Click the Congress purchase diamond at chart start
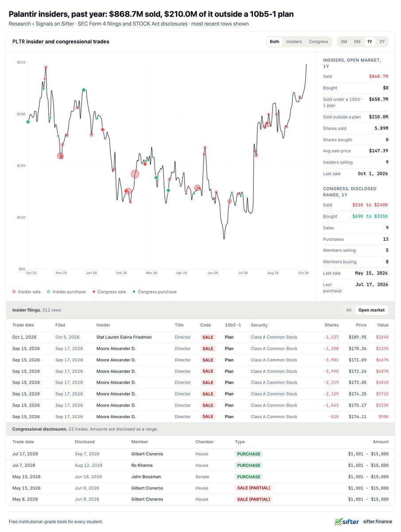Viewport: 401px width, 532px height. (x=28, y=121)
